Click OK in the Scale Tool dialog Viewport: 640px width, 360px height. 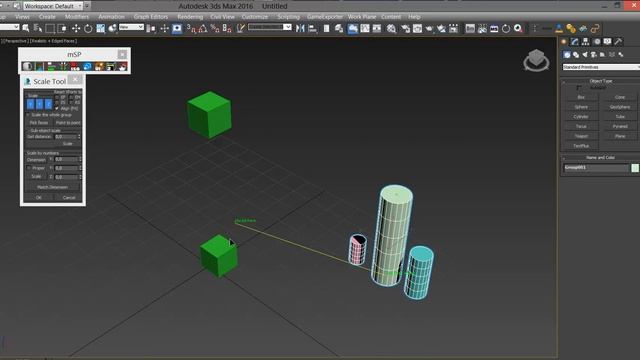click(39, 198)
